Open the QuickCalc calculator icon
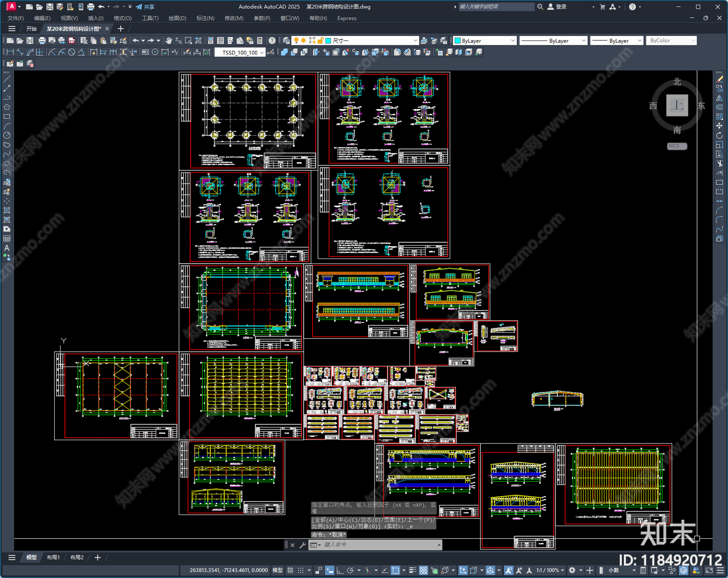 (x=259, y=41)
